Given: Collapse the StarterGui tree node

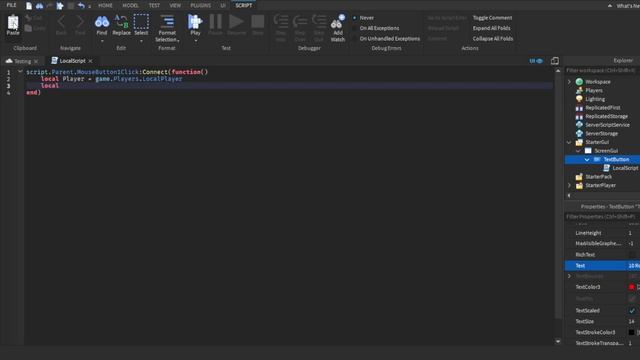Looking at the screenshot, I should click(x=569, y=142).
